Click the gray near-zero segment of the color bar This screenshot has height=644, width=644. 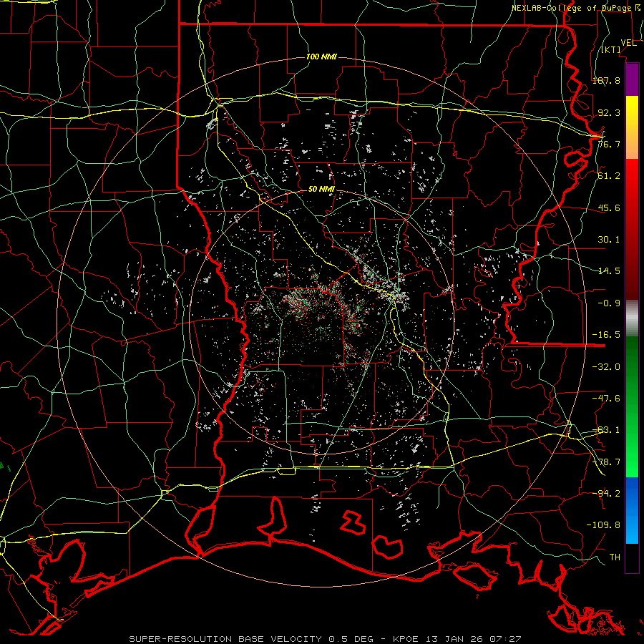(632, 318)
